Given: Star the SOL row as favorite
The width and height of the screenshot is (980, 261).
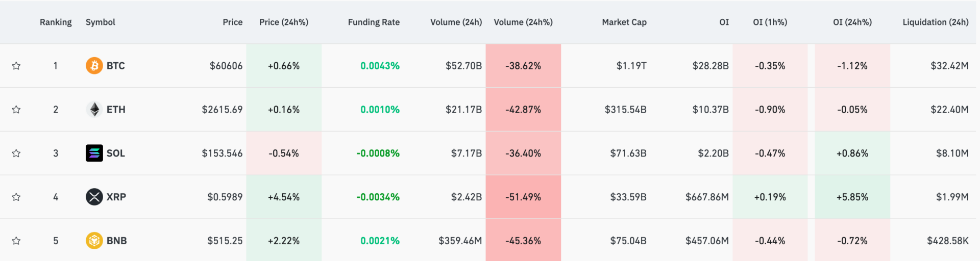Looking at the screenshot, I should click(x=16, y=153).
